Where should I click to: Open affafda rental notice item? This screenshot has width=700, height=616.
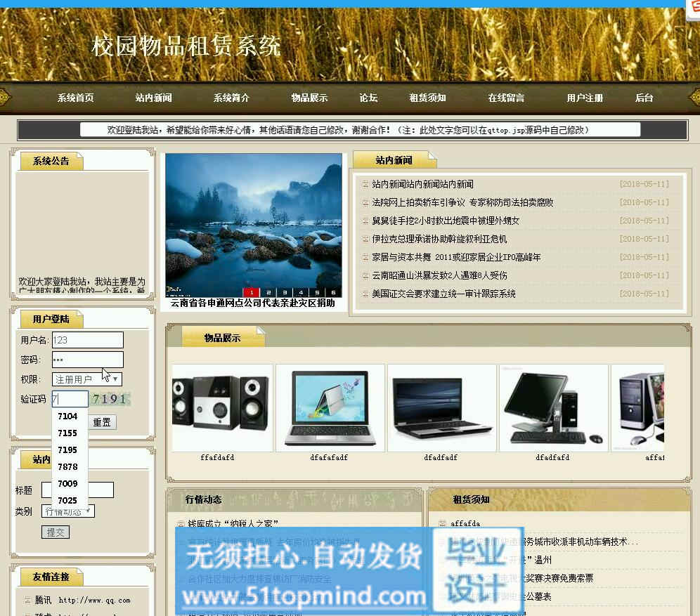465,524
